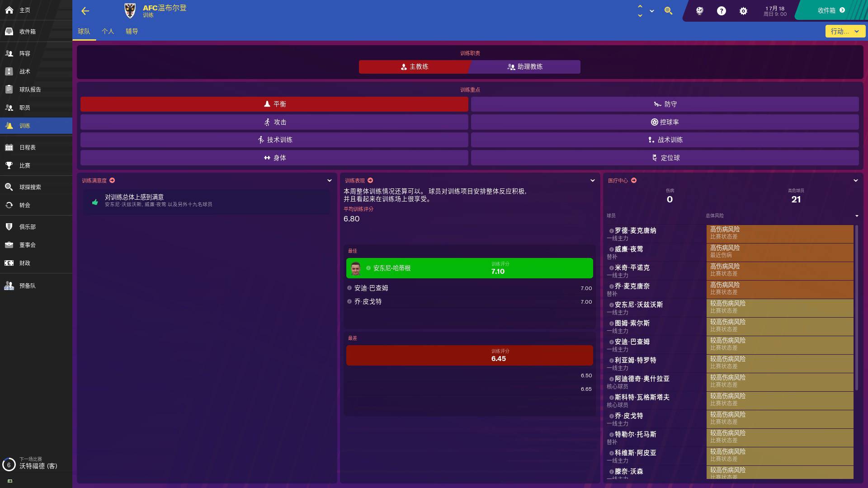The image size is (868, 488).
Task: Switch to 球队 tab
Action: 84,31
